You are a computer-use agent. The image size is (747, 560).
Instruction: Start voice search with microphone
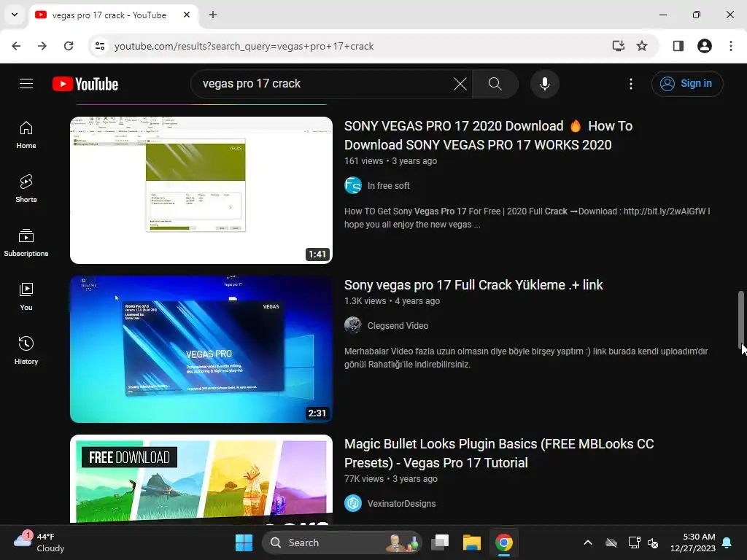tap(544, 84)
